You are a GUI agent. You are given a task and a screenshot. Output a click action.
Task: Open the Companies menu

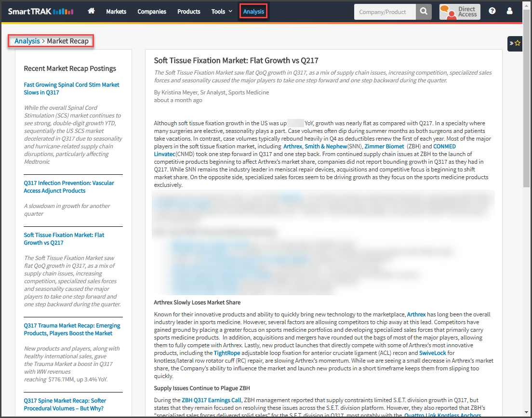(x=152, y=12)
